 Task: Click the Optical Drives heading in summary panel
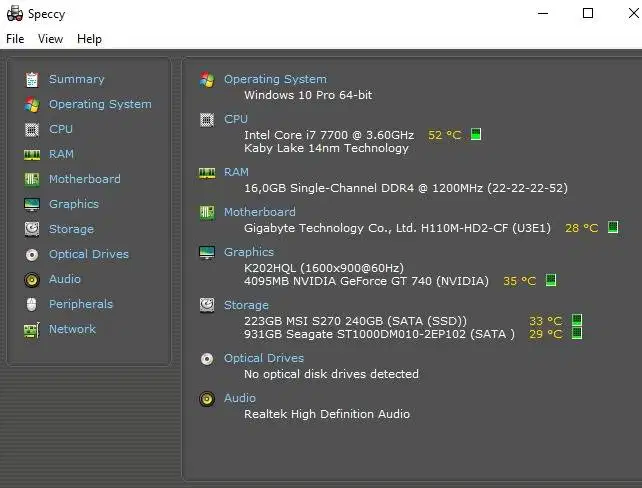[x=264, y=358]
